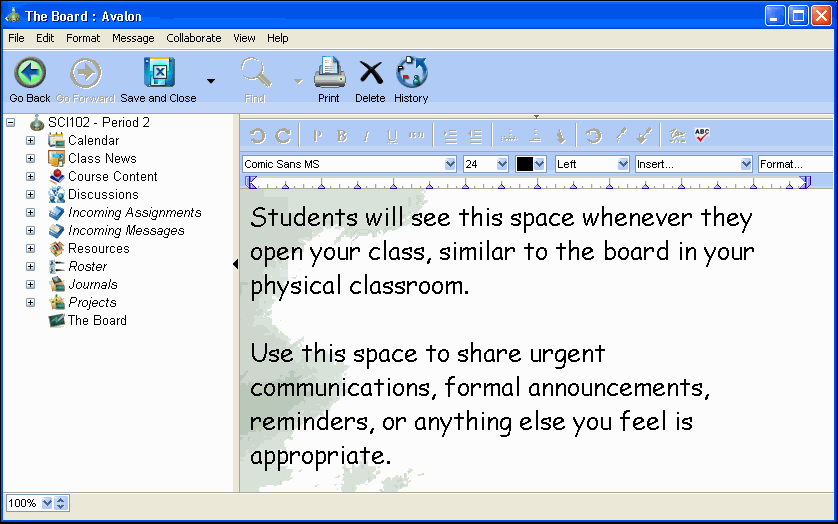Screen dimensions: 838x524
Task: Open Class News in the sidebar
Action: 102,159
